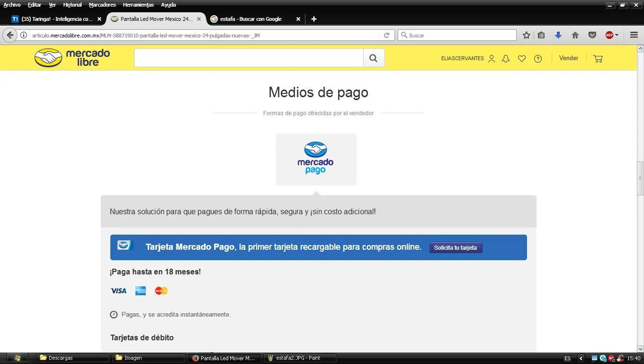Click the scrollbar down arrow
The height and width of the screenshot is (364, 644).
tap(640, 349)
